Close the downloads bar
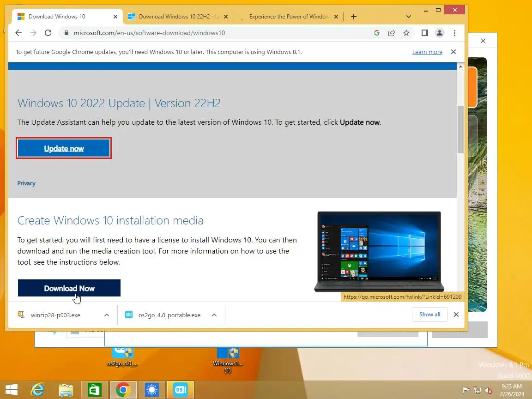Viewport: 532px width, 399px height. [456, 314]
